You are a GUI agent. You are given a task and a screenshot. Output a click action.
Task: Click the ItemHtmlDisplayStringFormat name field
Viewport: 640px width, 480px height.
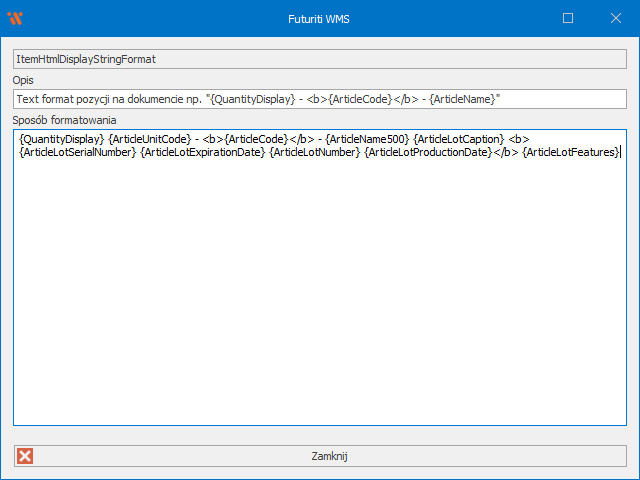point(319,59)
